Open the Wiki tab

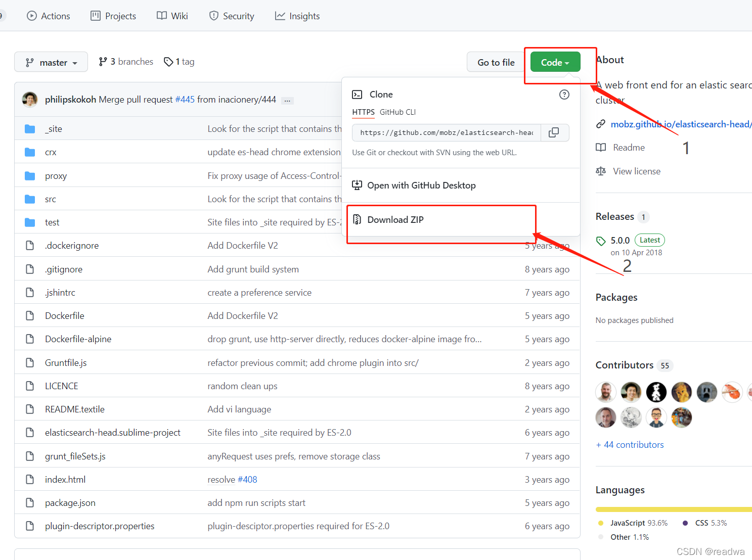click(x=172, y=16)
